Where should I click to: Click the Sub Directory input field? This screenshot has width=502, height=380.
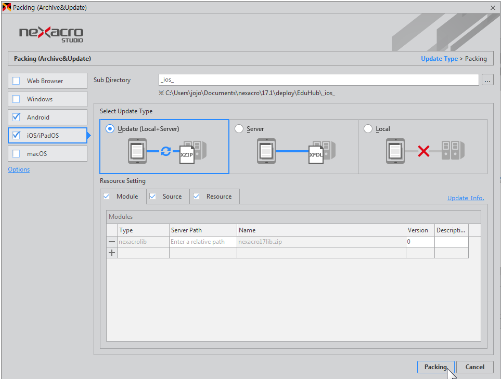[x=319, y=80]
